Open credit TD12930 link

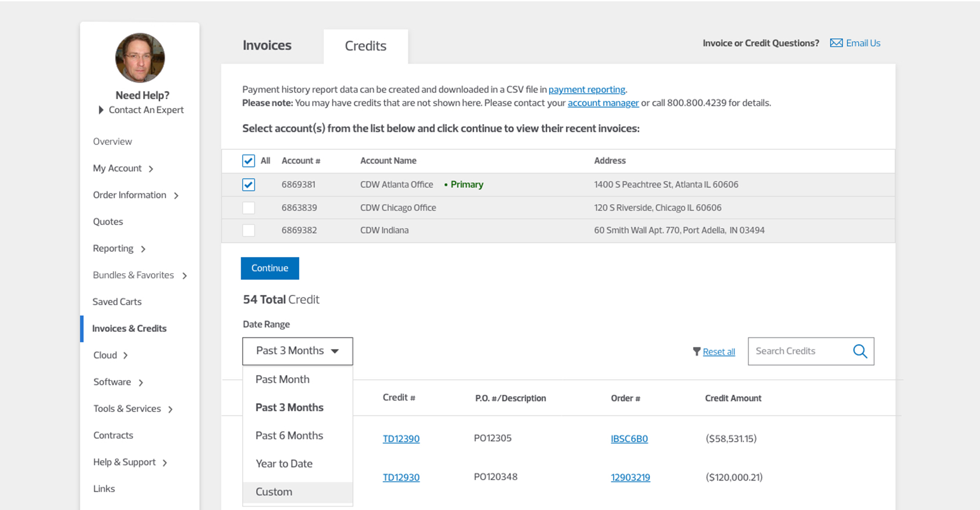coord(401,478)
